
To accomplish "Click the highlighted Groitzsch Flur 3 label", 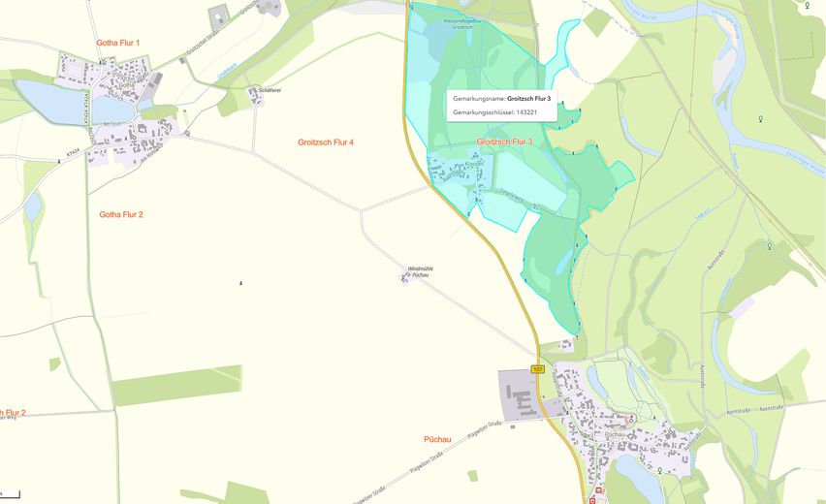I will (x=504, y=142).
